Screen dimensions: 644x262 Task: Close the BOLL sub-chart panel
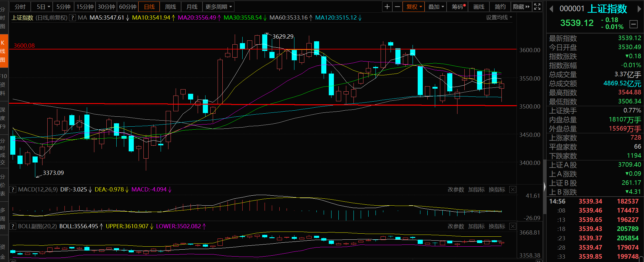[513, 226]
